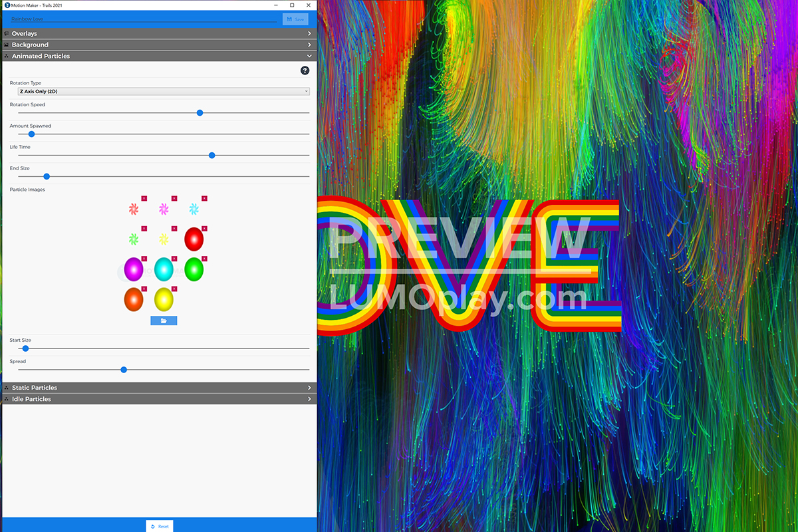Remove the green pinwheel particle image
The image size is (798, 532).
tap(144, 228)
